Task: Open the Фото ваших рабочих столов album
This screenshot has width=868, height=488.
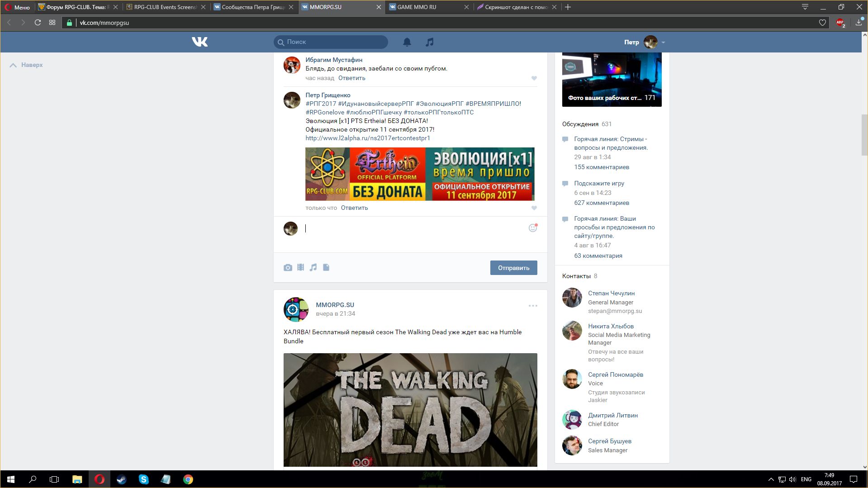Action: point(612,80)
